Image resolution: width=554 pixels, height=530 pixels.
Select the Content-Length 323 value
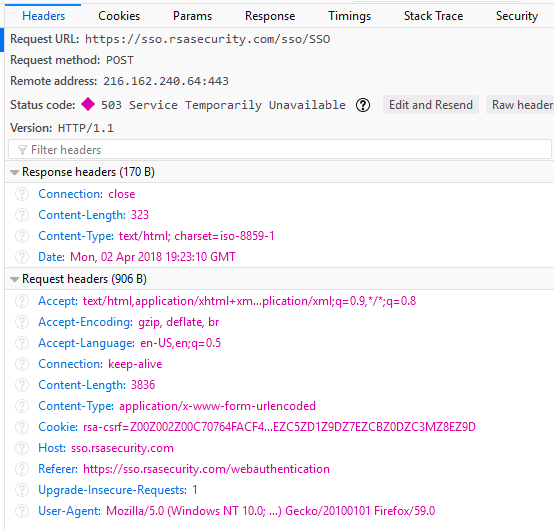click(x=140, y=215)
